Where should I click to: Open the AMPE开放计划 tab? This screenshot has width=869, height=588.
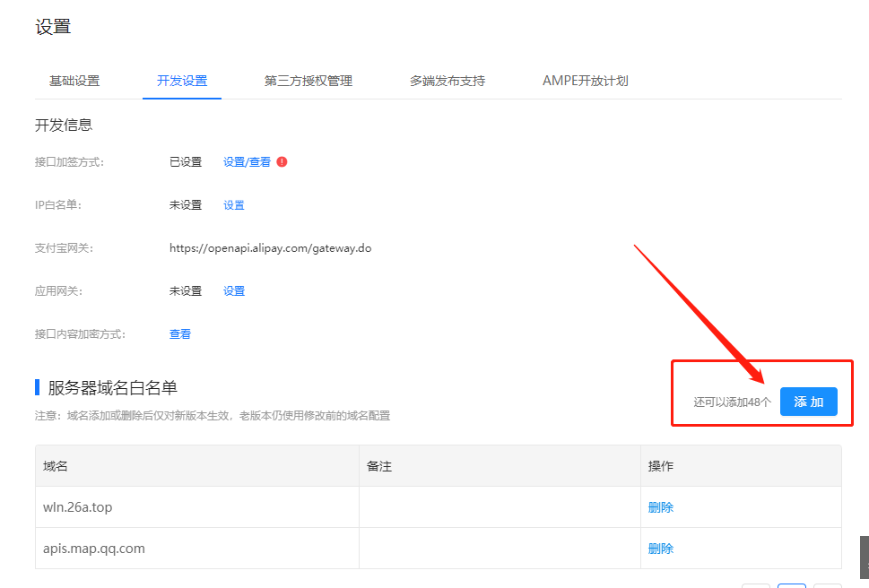(x=585, y=81)
